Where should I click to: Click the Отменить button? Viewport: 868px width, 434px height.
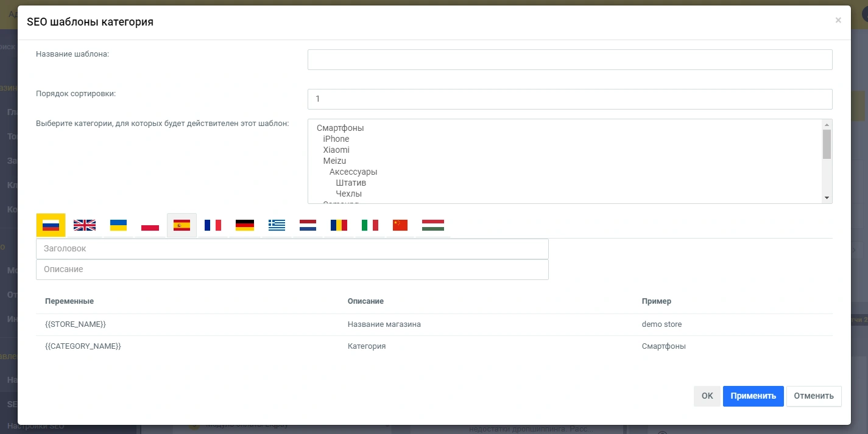point(814,396)
